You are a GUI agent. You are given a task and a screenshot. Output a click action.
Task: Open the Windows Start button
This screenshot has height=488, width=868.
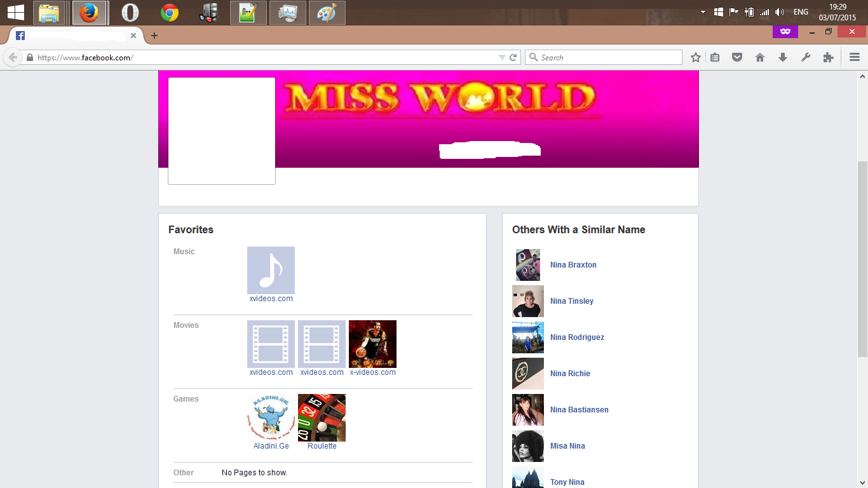tap(15, 12)
